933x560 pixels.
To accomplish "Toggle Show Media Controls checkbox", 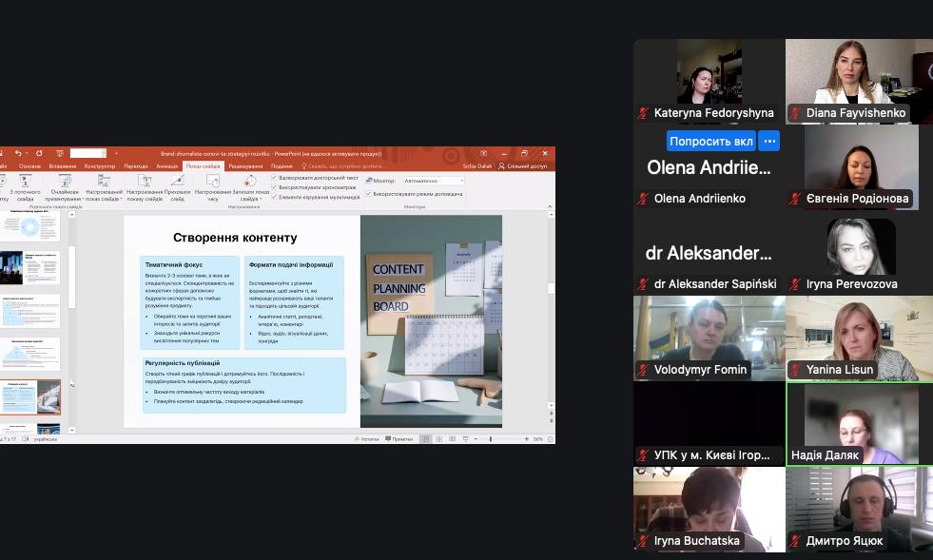I will pyautogui.click(x=274, y=197).
